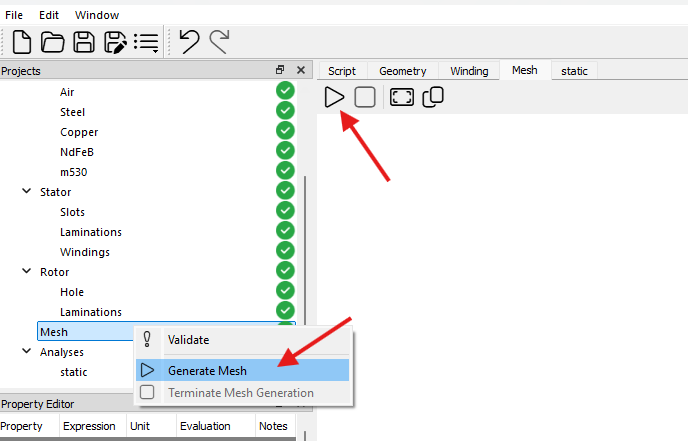Select Generate Mesh from context menu
Image resolution: width=688 pixels, height=441 pixels.
207,370
